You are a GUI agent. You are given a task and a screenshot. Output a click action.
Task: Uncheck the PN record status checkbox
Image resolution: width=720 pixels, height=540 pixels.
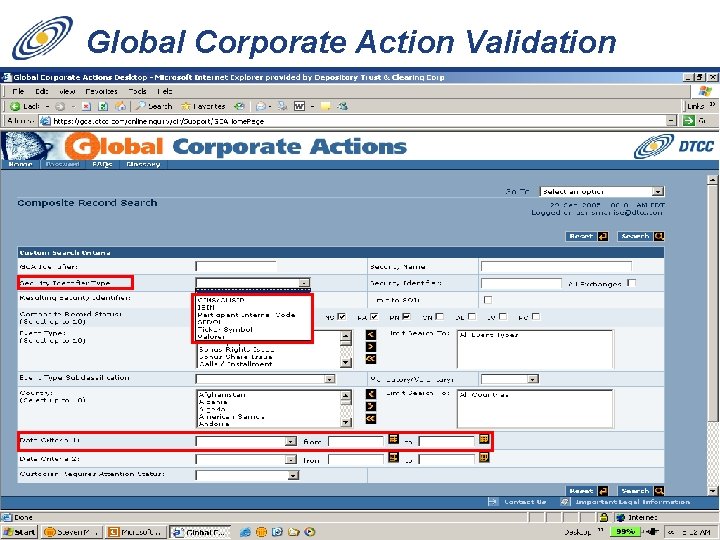point(406,317)
